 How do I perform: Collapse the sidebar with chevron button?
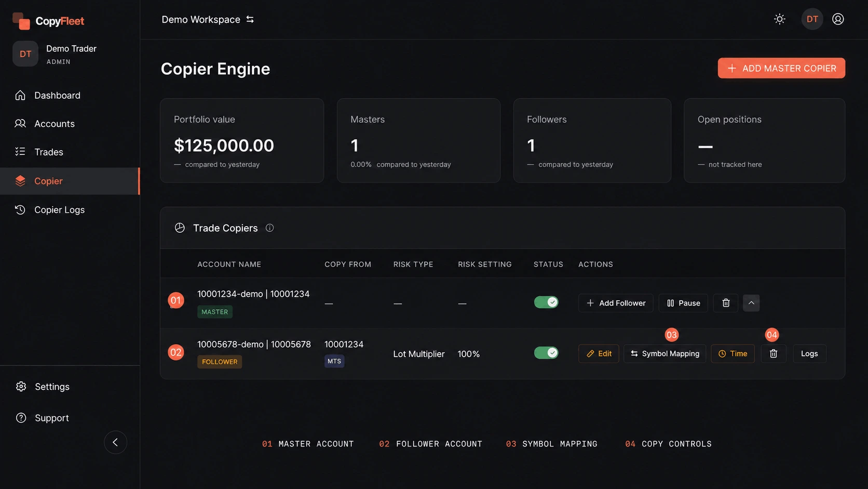coord(115,442)
